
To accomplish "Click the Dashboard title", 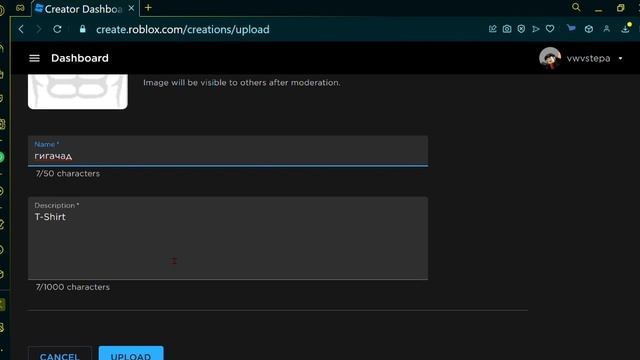I will tap(80, 58).
